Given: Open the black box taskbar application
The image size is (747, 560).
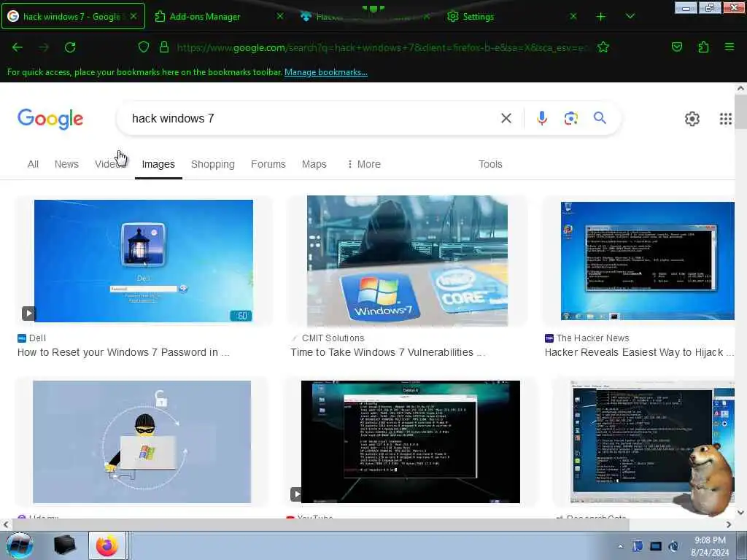Looking at the screenshot, I should click(64, 545).
